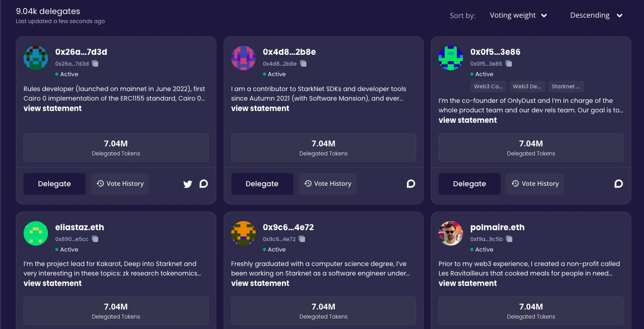Click Delegate button for 0x26a...7d3d
The width and height of the screenshot is (644, 329).
pyautogui.click(x=54, y=184)
